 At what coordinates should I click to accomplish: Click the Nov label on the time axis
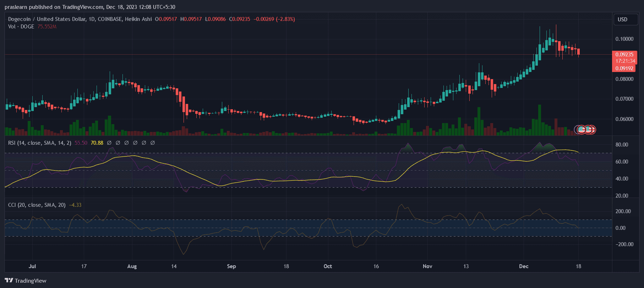point(427,266)
